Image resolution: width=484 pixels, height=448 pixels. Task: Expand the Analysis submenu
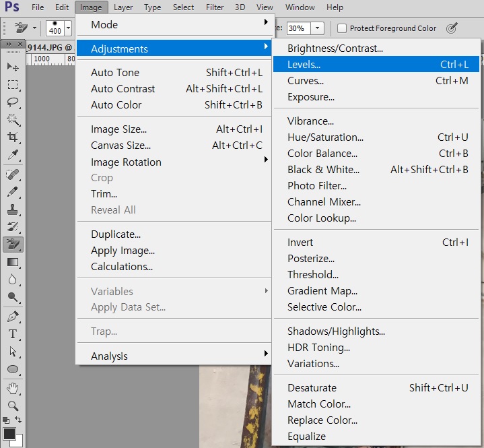click(x=174, y=356)
